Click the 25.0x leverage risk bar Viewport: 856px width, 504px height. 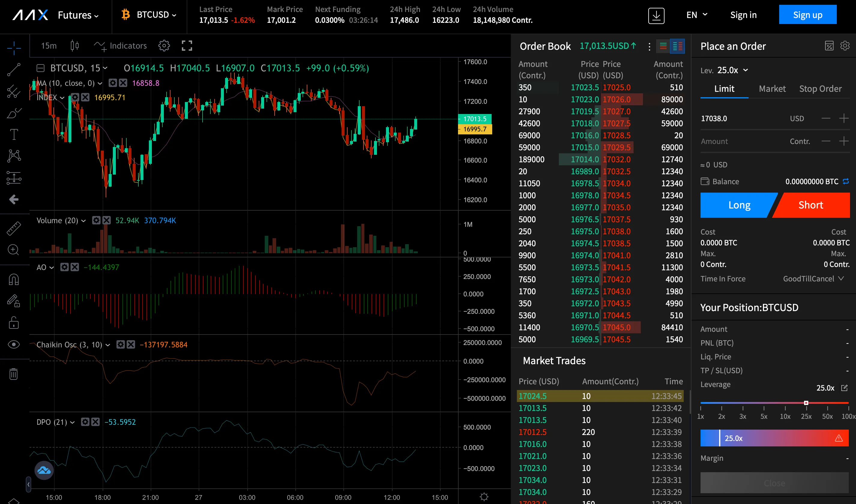[774, 438]
